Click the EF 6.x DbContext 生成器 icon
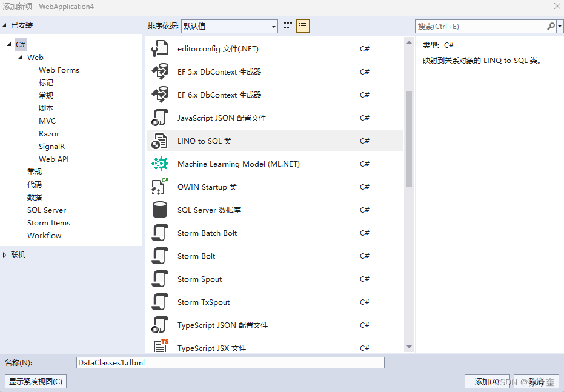Screen dimensions: 564x392 pyautogui.click(x=161, y=95)
